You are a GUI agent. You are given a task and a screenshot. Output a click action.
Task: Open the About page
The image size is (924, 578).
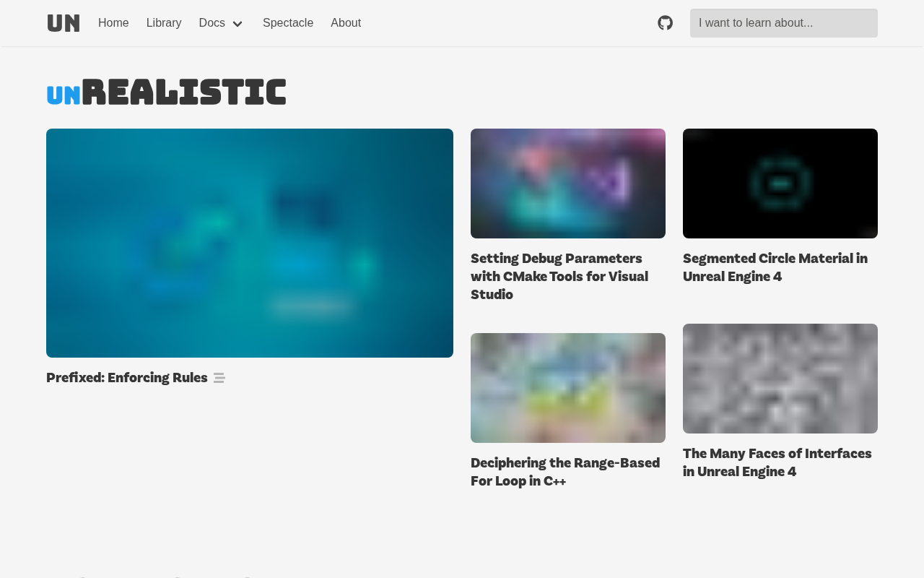(346, 23)
